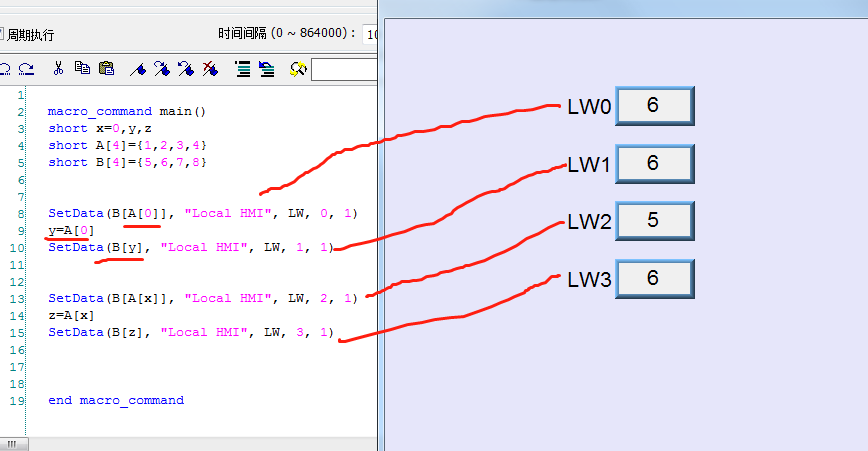Click the Redo arrow icon
Screen dimensions: 868x451
[26, 69]
